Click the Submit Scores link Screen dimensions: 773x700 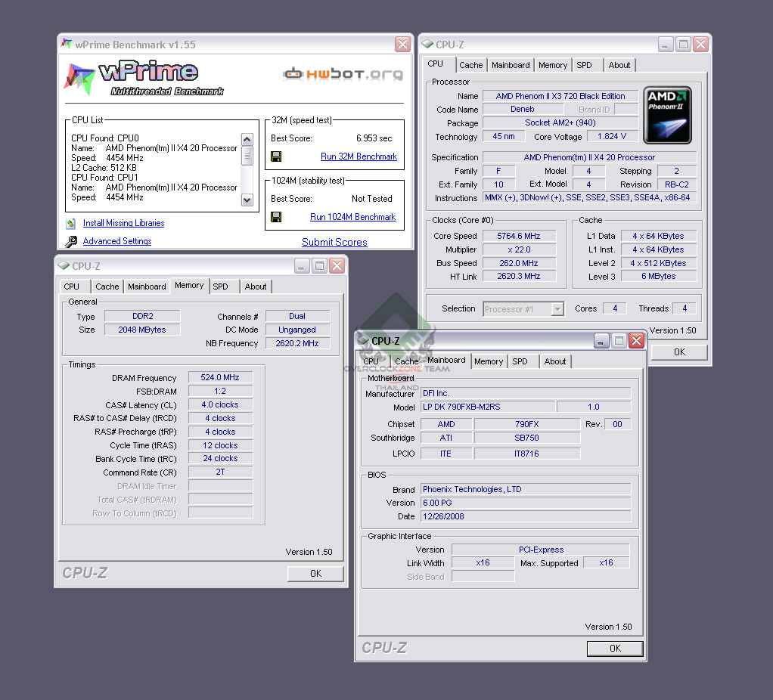click(335, 243)
